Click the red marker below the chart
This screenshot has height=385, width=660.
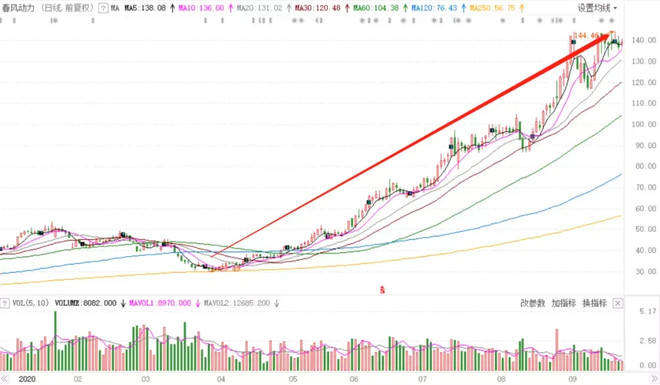pos(382,290)
